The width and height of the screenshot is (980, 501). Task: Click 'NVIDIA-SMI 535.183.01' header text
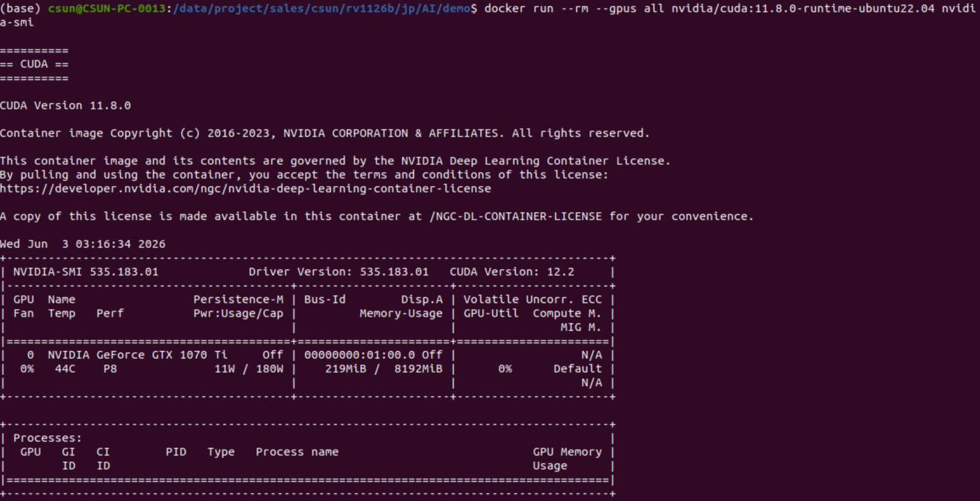(x=86, y=272)
